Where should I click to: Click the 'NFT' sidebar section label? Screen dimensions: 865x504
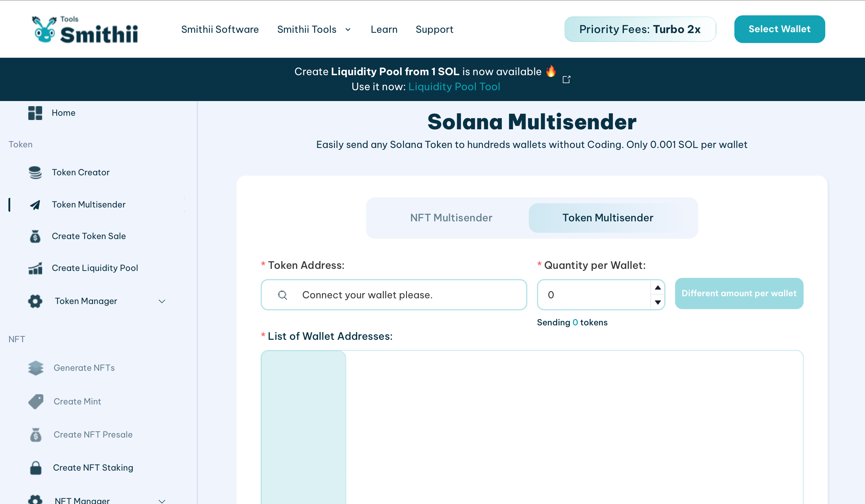point(17,340)
